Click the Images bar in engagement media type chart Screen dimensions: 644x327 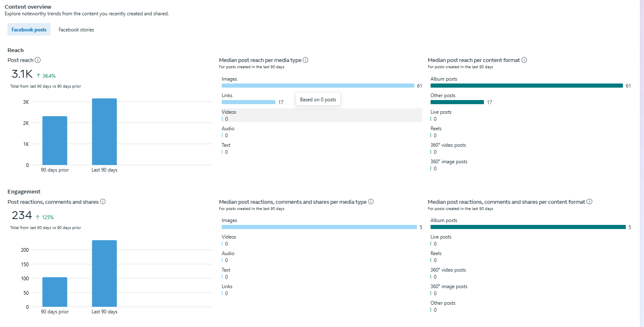pyautogui.click(x=319, y=227)
